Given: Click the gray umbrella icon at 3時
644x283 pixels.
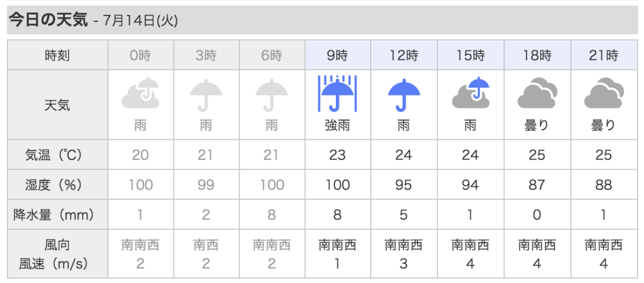Looking at the screenshot, I should [x=207, y=95].
